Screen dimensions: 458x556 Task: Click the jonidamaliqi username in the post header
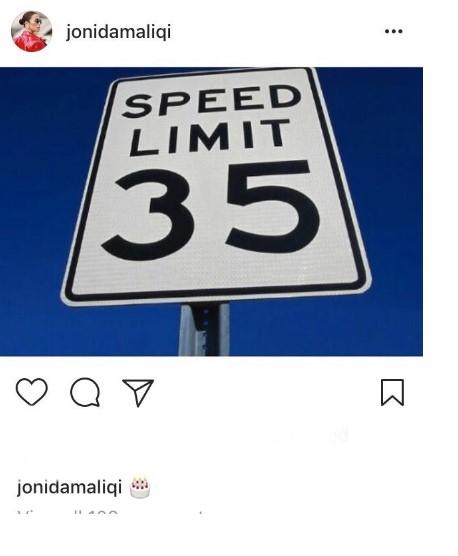(119, 32)
